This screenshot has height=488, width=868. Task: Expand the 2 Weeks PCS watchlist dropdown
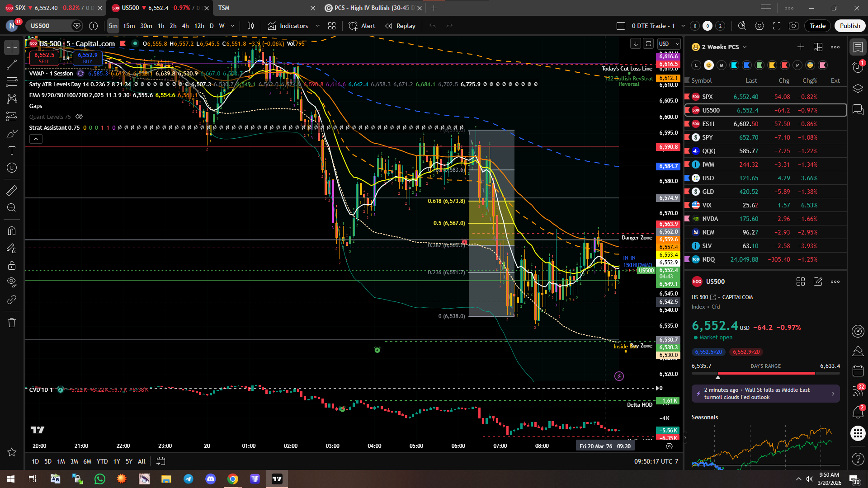745,47
